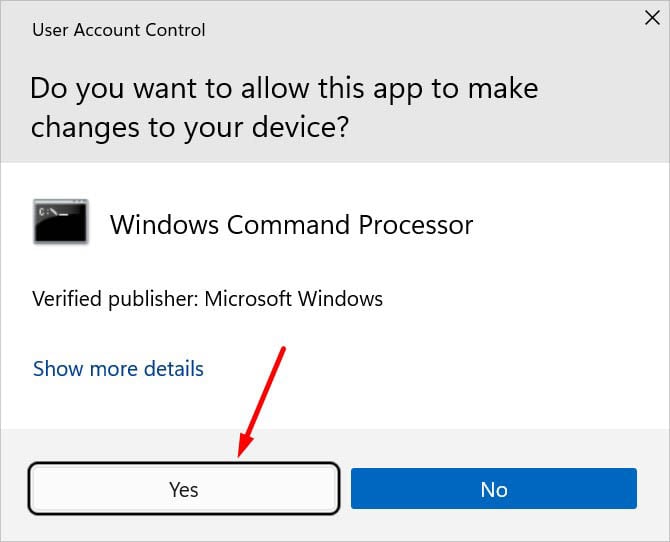This screenshot has height=542, width=670.
Task: Click the red arrowhead above Yes
Action: pos(243,446)
